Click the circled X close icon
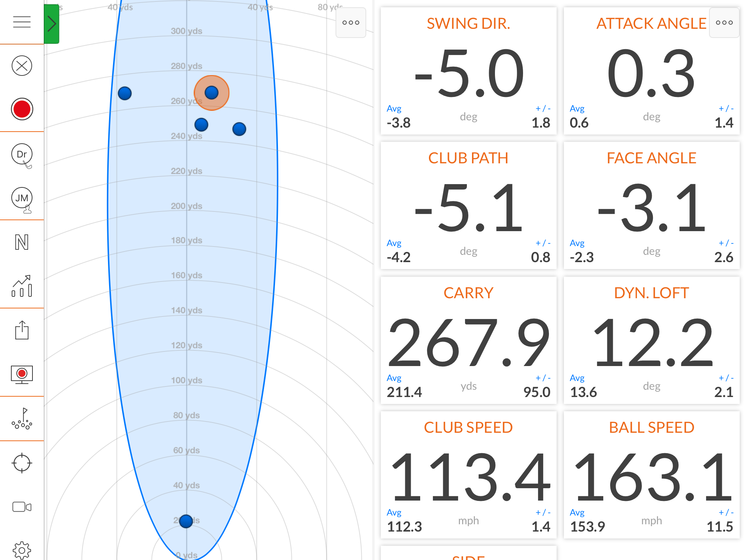 coord(22,66)
